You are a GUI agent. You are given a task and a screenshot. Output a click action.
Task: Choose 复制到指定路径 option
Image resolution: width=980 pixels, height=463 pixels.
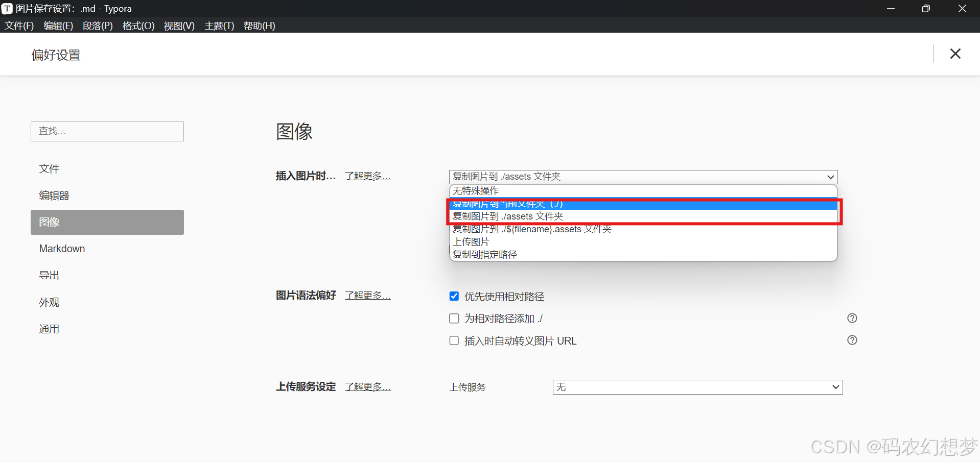click(x=643, y=254)
